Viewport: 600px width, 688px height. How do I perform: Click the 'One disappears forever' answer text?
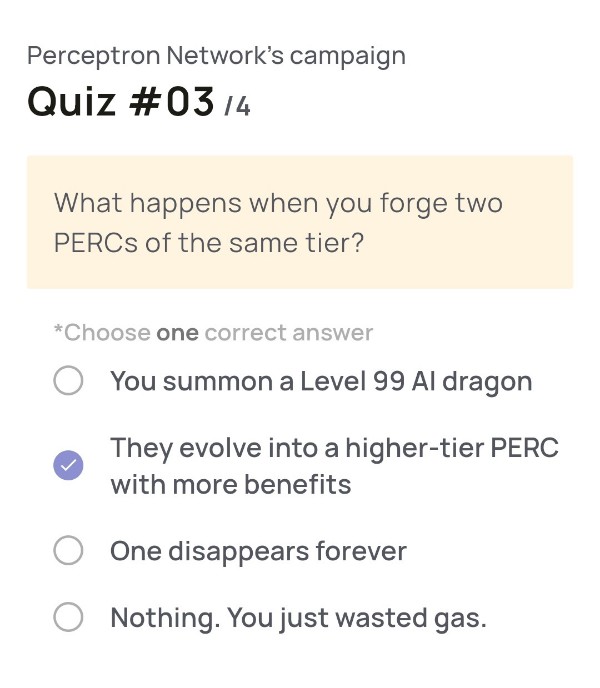point(258,551)
